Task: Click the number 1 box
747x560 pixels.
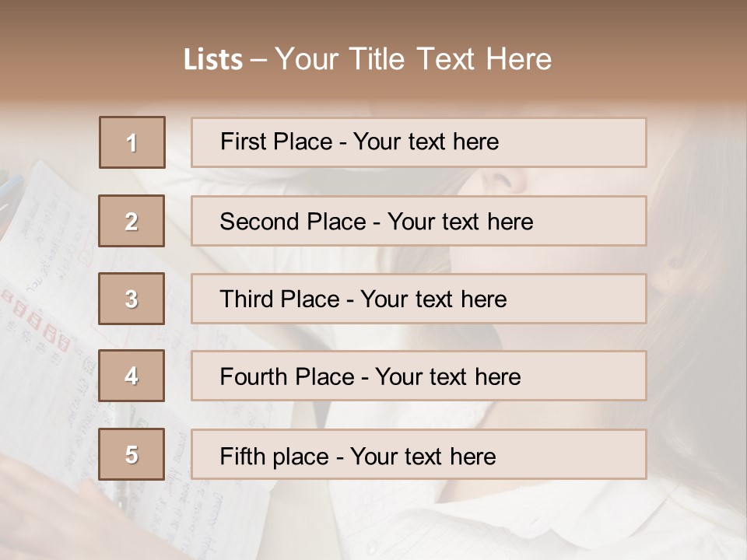Action: [x=132, y=142]
